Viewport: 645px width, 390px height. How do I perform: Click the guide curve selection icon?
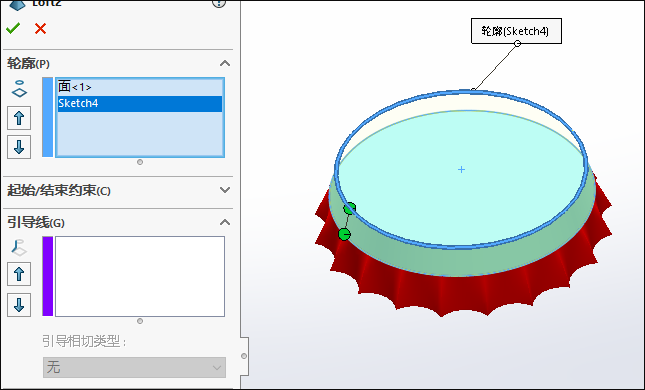click(x=19, y=248)
